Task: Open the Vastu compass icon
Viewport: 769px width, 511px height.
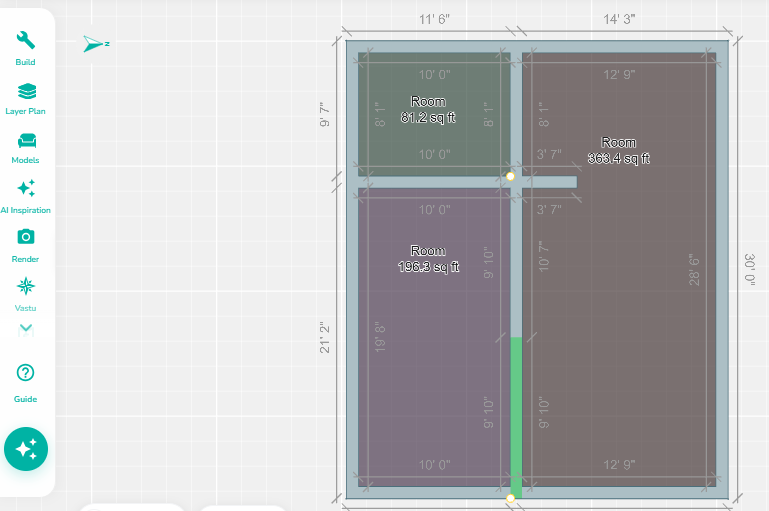Action: pyautogui.click(x=26, y=286)
